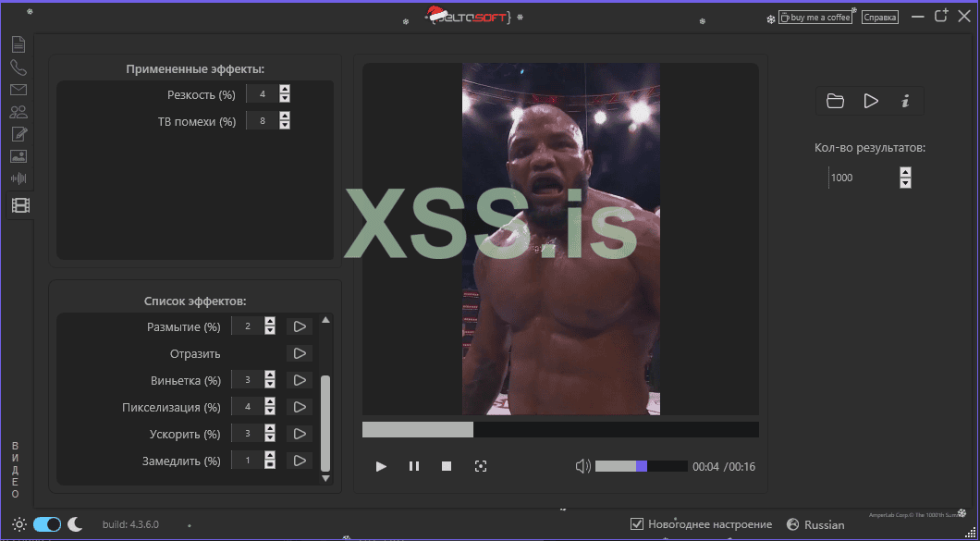Screen dimensions: 980x541
Task: Edit the Резкость value field
Action: (263, 93)
